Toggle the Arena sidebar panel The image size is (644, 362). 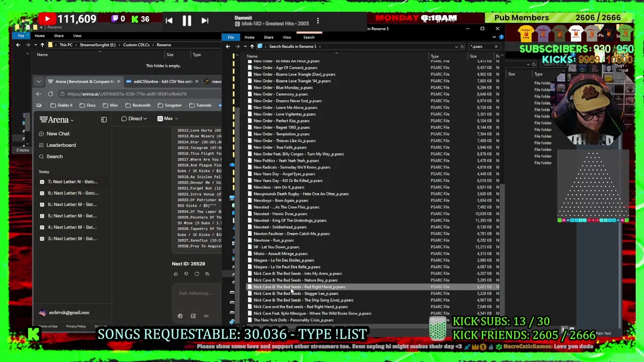pos(104,120)
